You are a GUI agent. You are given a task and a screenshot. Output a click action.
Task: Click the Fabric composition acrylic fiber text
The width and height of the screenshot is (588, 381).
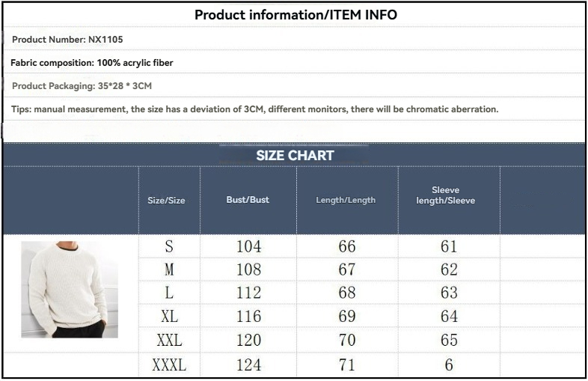coord(92,63)
